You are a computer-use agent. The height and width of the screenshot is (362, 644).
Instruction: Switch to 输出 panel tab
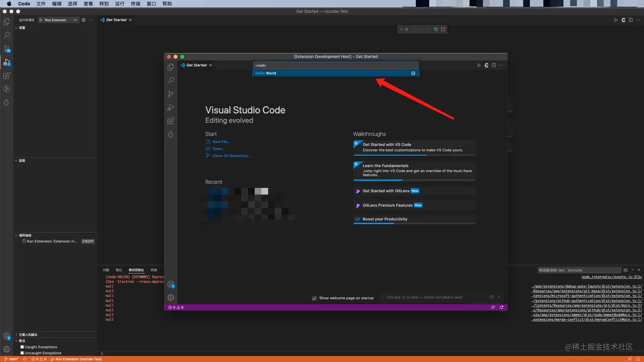point(119,270)
